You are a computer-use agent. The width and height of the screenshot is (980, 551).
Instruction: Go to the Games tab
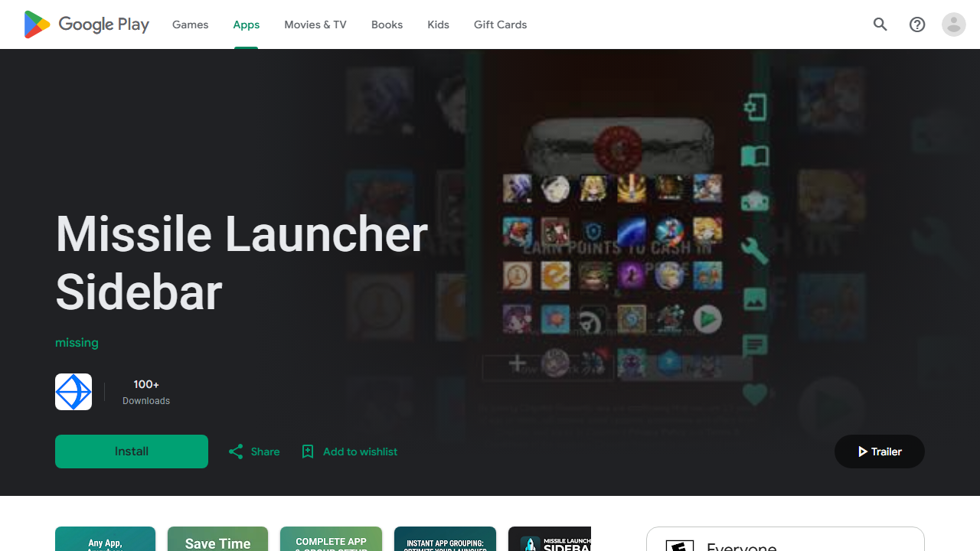tap(190, 24)
